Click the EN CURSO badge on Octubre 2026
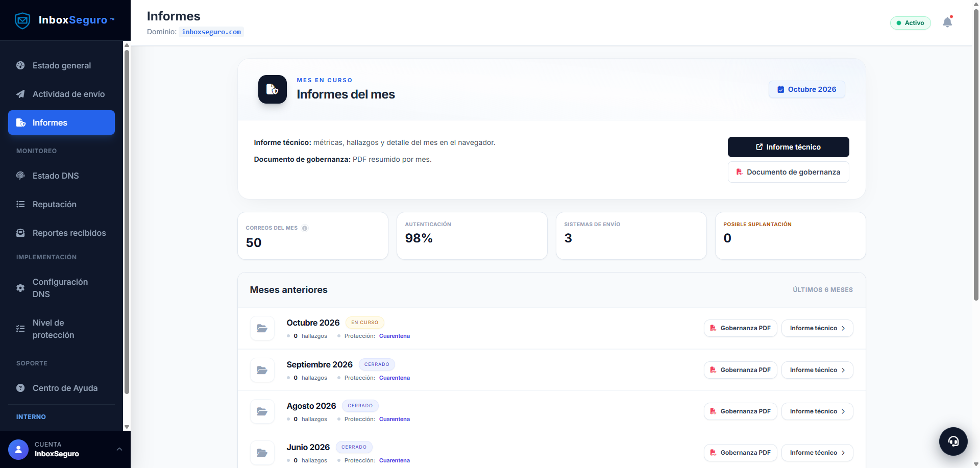Screen dimensions: 980x468 point(364,323)
